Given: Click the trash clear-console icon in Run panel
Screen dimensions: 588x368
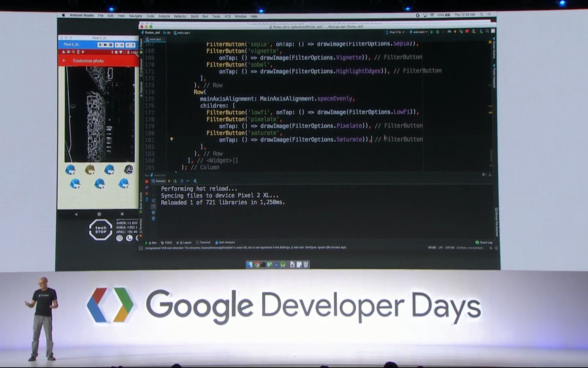Looking at the screenshot, I should [x=153, y=218].
